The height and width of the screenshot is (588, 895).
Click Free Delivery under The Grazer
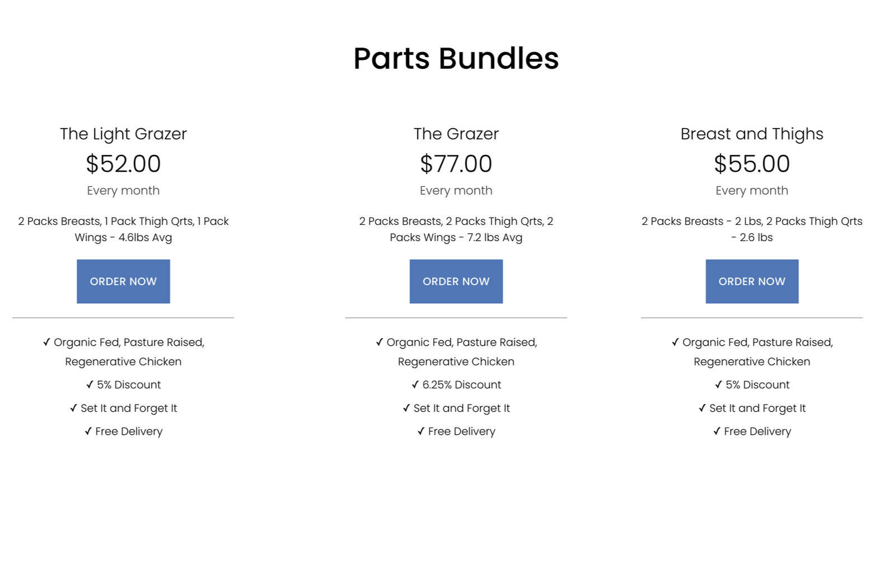(x=456, y=431)
